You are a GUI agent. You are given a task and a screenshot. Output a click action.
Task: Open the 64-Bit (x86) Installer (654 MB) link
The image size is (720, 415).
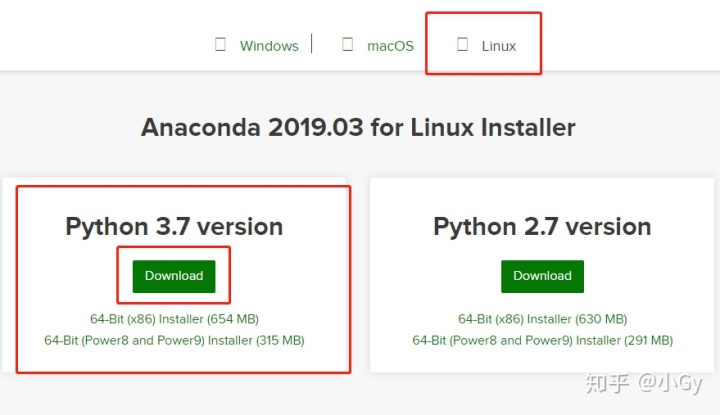tap(174, 319)
